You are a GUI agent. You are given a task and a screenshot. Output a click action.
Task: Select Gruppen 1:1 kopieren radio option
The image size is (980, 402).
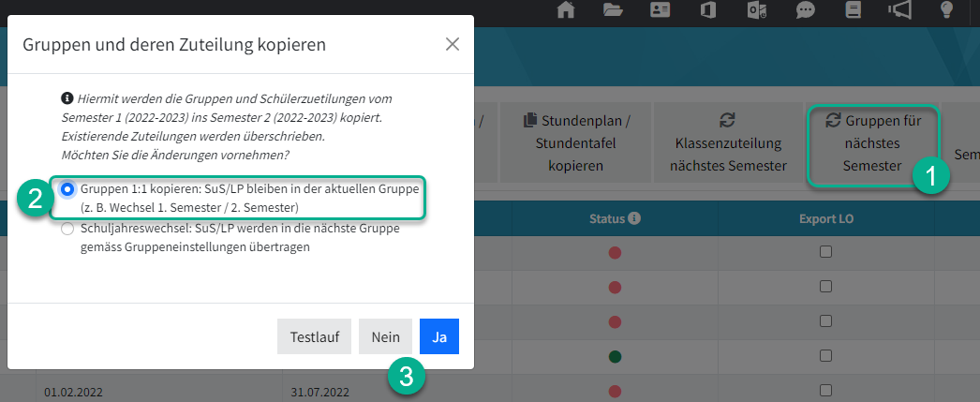(67, 188)
